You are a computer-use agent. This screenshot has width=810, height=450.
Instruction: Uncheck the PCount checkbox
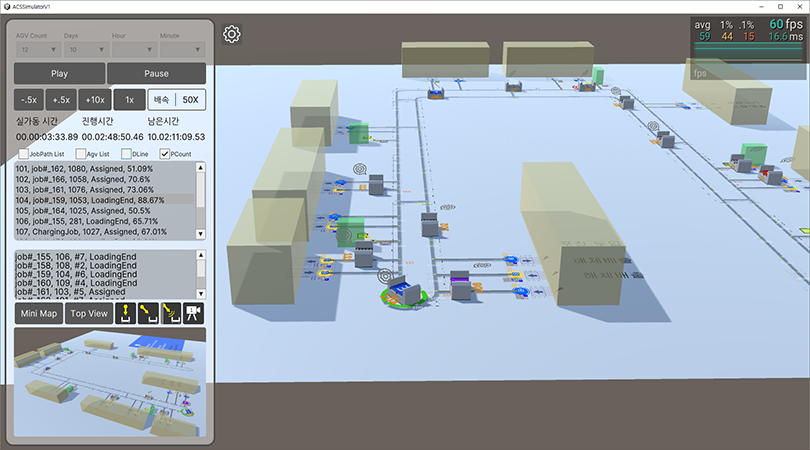click(166, 154)
